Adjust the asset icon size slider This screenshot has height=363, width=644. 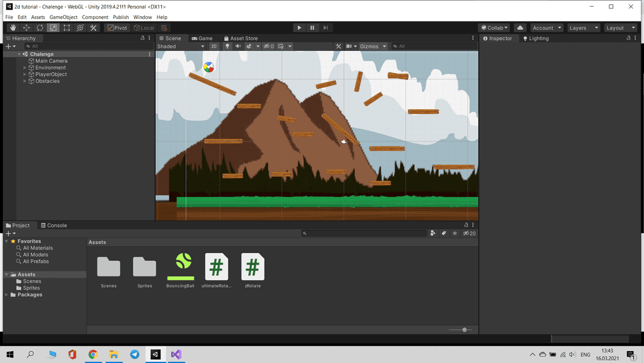point(464,330)
